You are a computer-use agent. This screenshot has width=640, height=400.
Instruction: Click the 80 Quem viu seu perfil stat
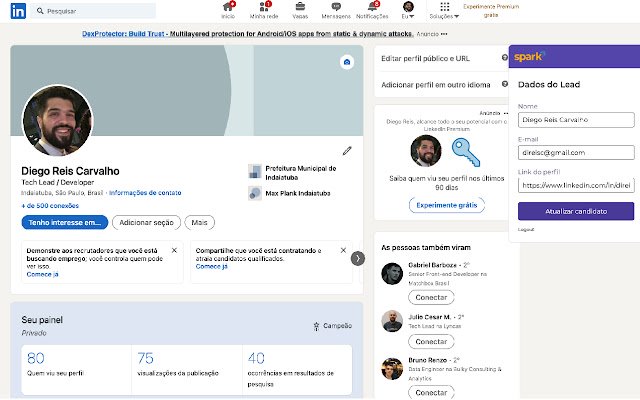coord(76,369)
